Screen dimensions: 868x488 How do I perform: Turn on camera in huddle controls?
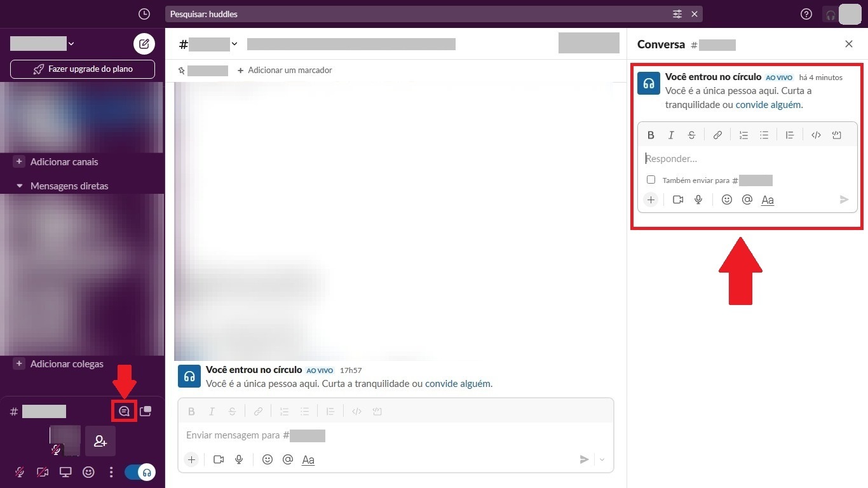(43, 472)
